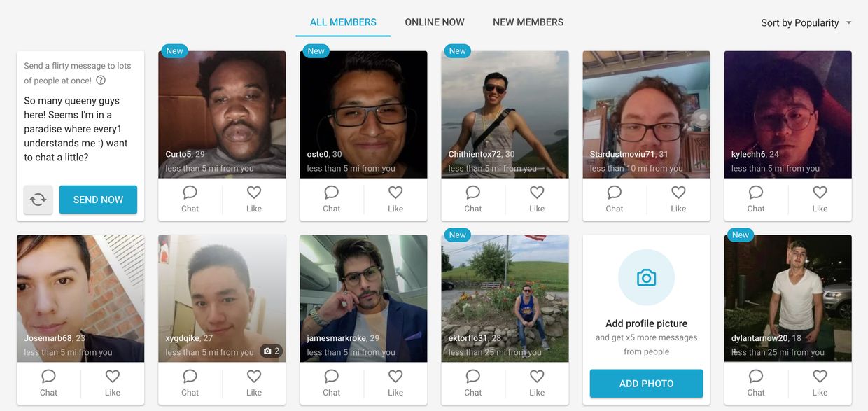Toggle like on Josemarb68's profile
Screen dimensions: 868x411
tap(113, 377)
